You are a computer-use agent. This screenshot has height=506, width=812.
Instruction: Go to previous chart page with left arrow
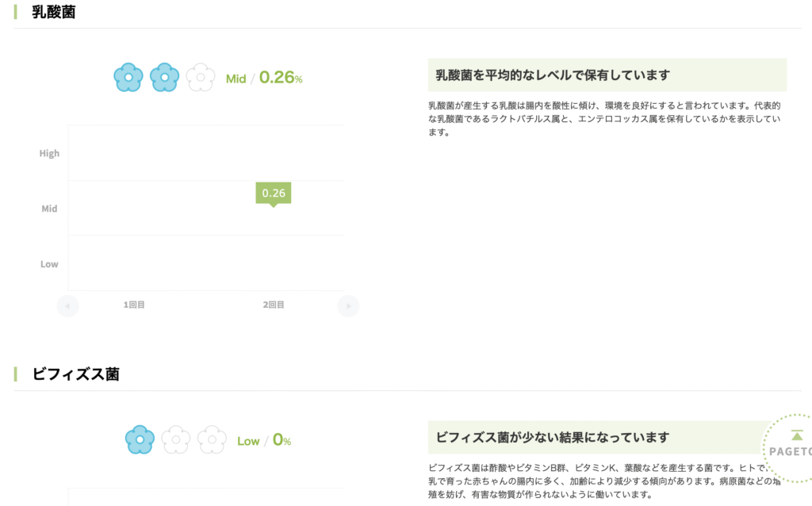tap(68, 305)
